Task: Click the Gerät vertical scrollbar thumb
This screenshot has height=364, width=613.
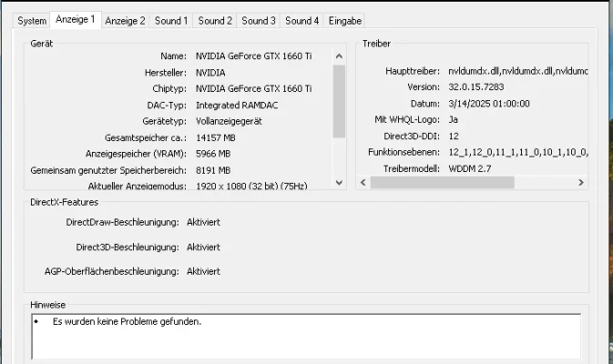Action: [339, 102]
